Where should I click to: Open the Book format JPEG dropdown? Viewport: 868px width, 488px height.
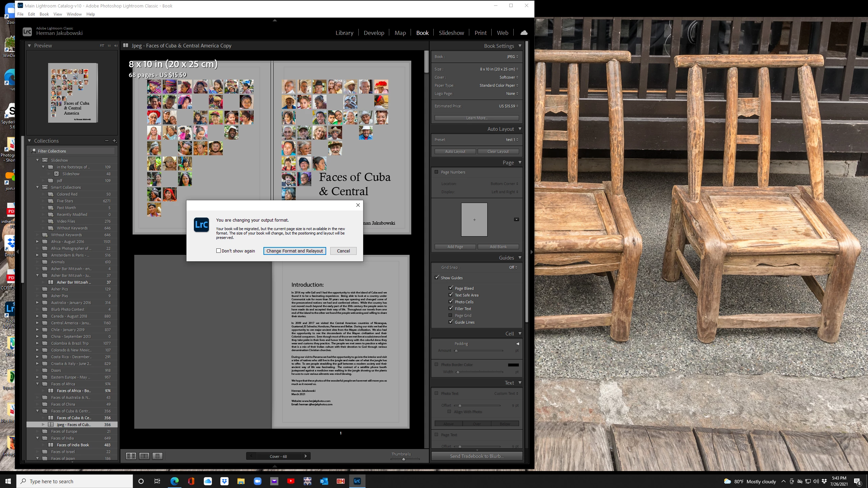(512, 57)
